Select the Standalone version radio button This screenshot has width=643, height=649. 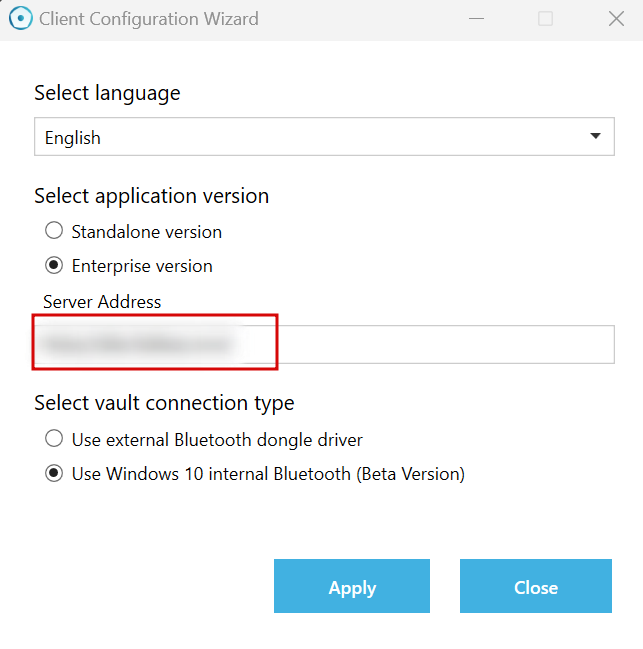54,232
